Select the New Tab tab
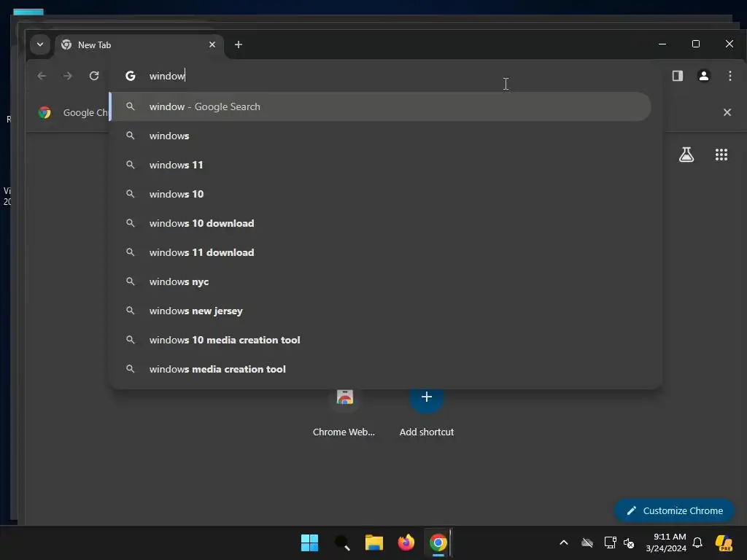The width and height of the screenshot is (747, 560). (138, 44)
